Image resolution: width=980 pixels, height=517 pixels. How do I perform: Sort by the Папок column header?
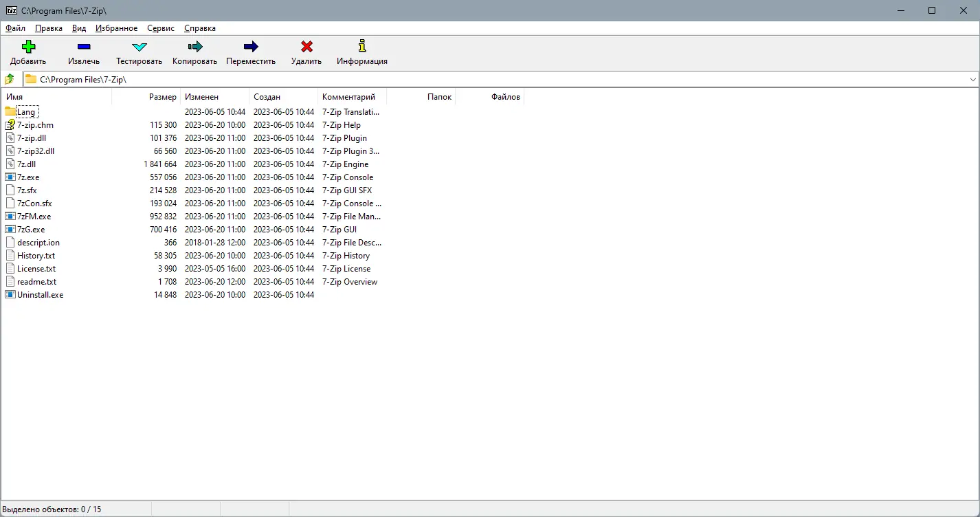[421, 97]
